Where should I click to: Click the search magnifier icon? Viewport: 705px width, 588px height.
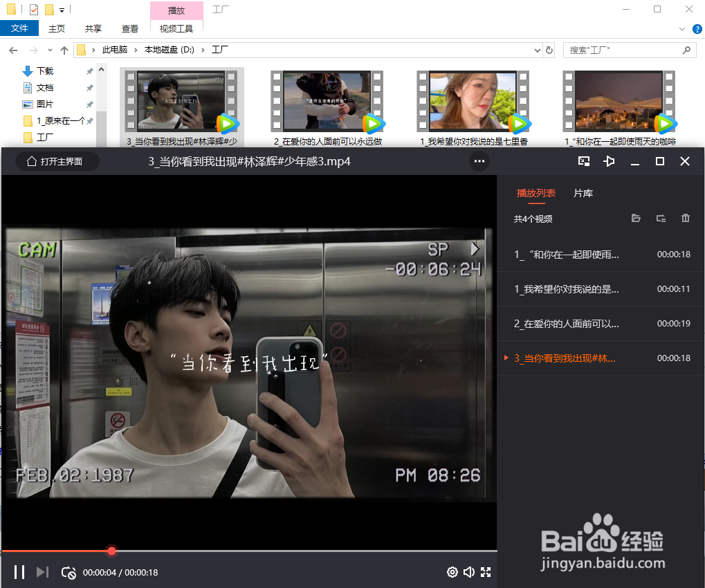coord(686,50)
